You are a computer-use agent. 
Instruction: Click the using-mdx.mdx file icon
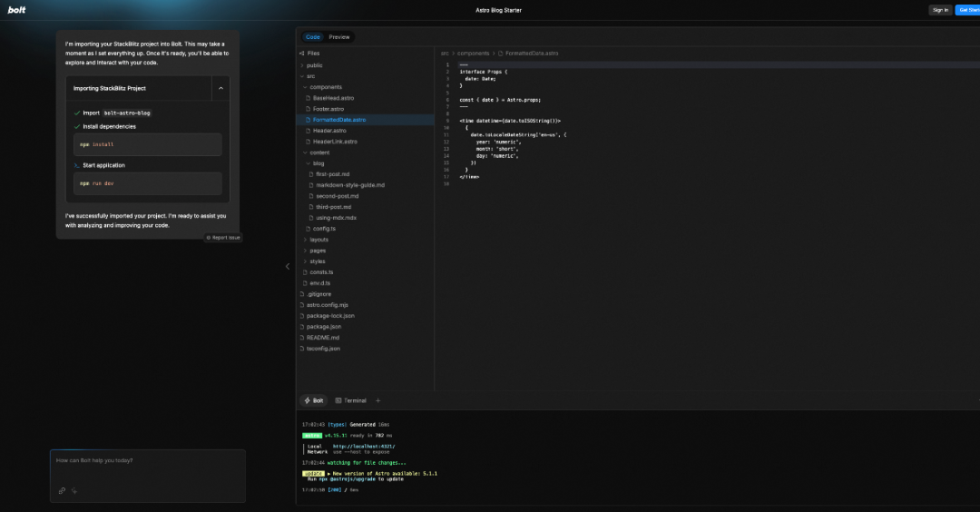[x=311, y=218]
